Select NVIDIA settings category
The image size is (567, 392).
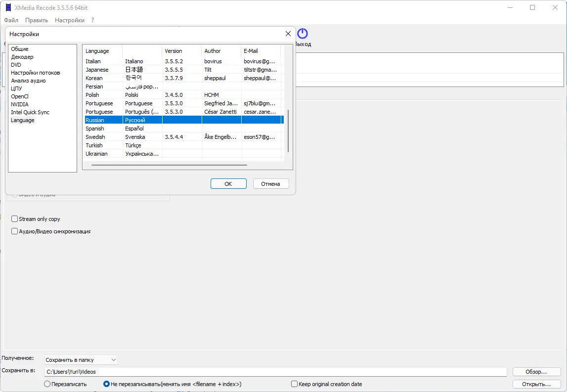(20, 104)
